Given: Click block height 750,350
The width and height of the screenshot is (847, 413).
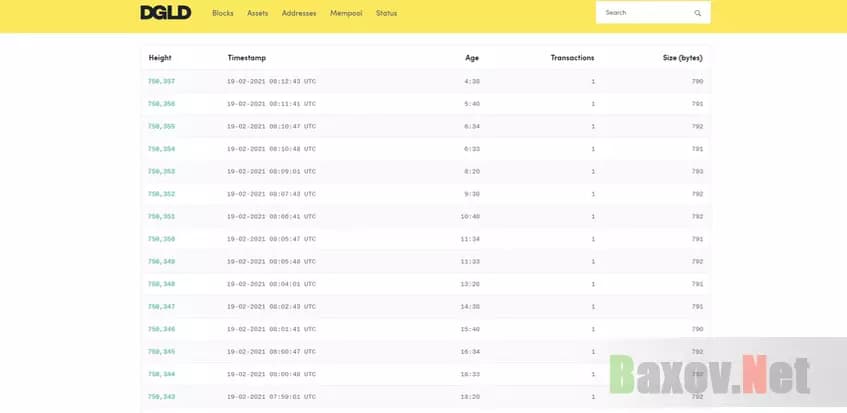Looking at the screenshot, I should tap(161, 239).
